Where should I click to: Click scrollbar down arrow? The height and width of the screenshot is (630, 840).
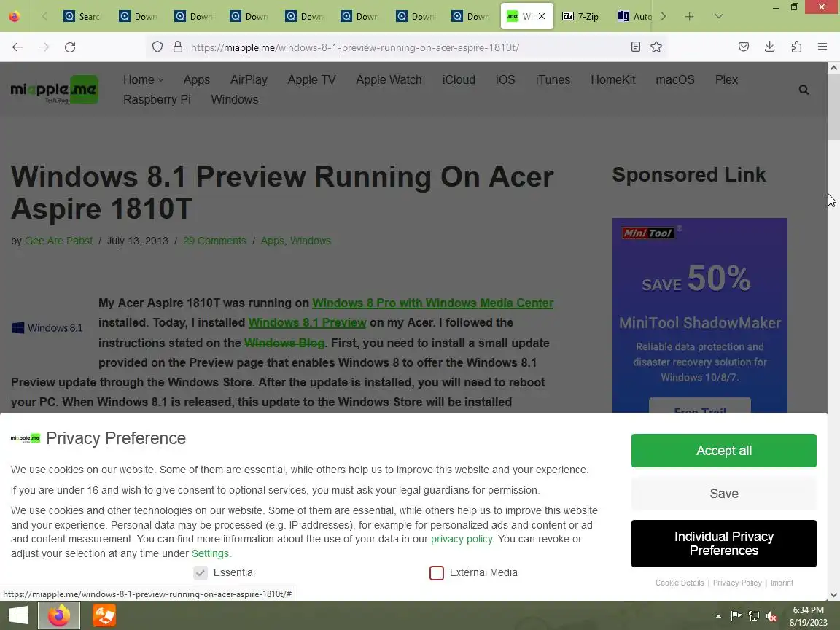[833, 595]
